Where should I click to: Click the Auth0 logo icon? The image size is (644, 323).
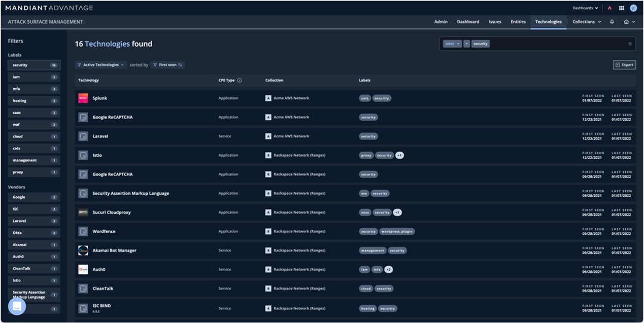tap(83, 270)
